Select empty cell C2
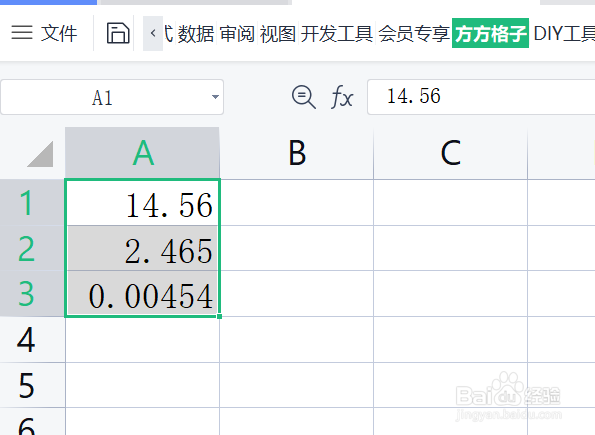Image resolution: width=595 pixels, height=435 pixels. (x=450, y=248)
